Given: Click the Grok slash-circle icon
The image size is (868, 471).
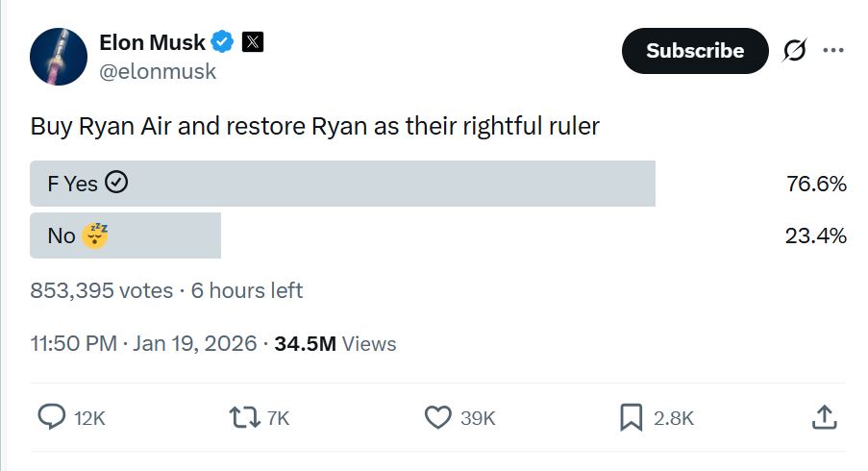Looking at the screenshot, I should click(795, 50).
